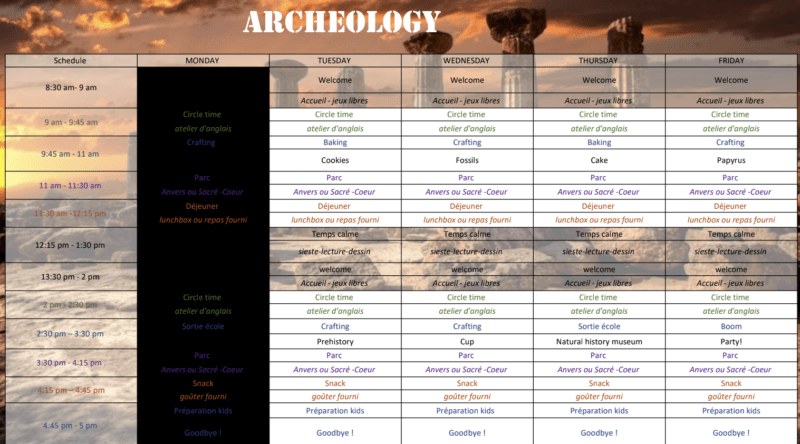Screen dimensions: 800x444
Task: Click Monday's Goodbye ! cell
Action: (x=203, y=433)
